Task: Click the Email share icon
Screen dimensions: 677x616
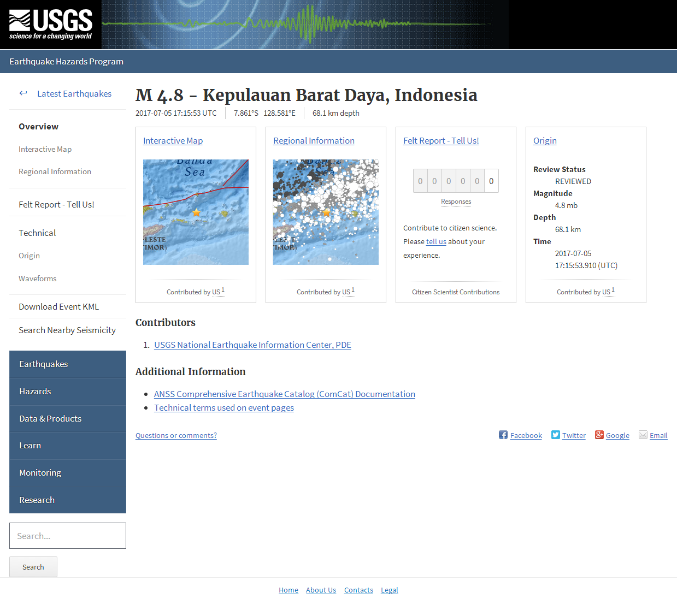Action: tap(644, 435)
